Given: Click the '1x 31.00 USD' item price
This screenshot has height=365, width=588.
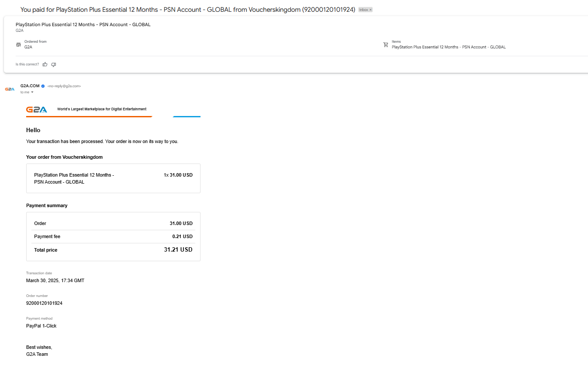Looking at the screenshot, I should point(178,175).
